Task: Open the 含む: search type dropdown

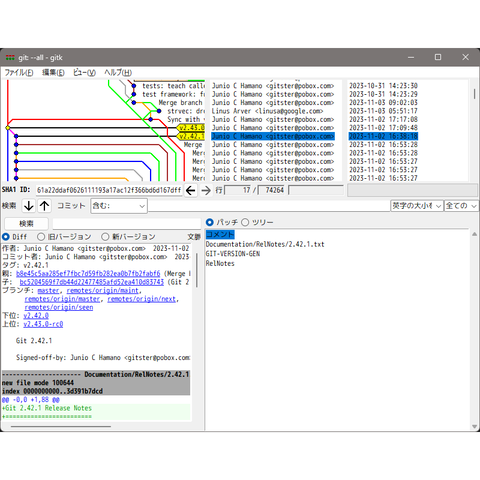Action: point(119,206)
